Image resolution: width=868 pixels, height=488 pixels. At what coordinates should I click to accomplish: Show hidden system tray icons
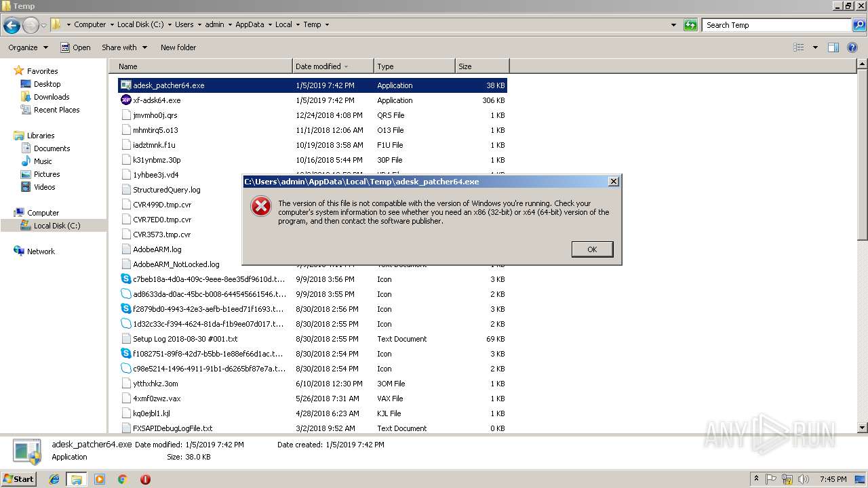[757, 479]
